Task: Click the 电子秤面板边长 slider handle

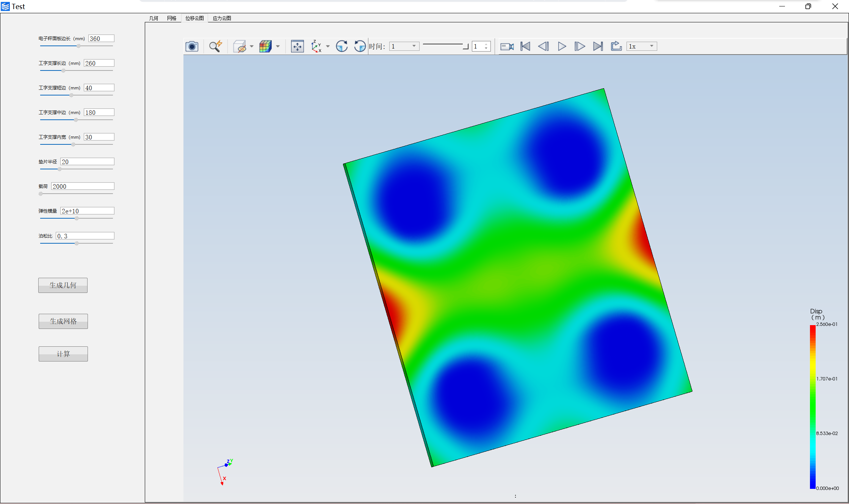Action: (78, 46)
